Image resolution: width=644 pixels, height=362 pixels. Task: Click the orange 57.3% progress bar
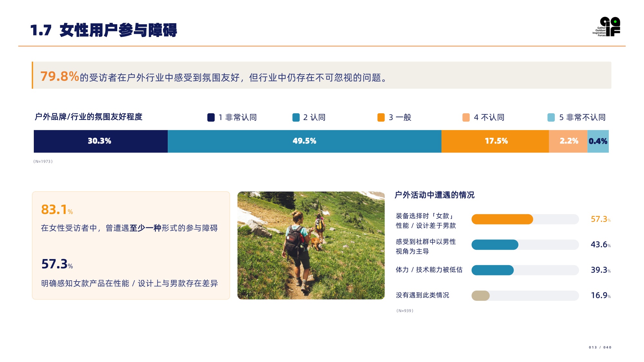[502, 219]
